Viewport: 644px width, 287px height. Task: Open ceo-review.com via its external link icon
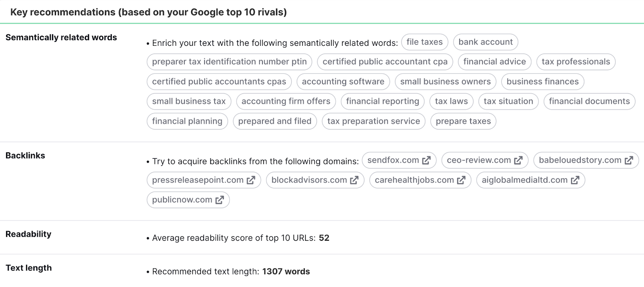click(518, 160)
